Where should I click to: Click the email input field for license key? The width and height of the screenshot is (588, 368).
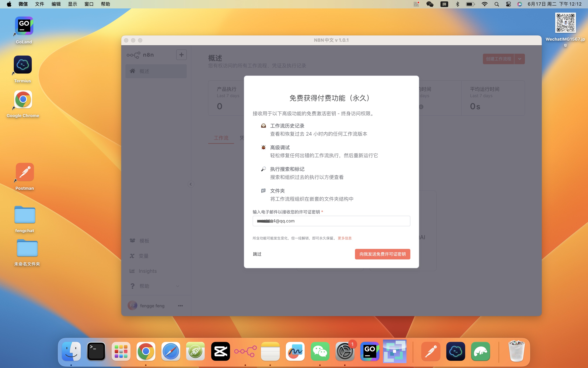point(331,221)
